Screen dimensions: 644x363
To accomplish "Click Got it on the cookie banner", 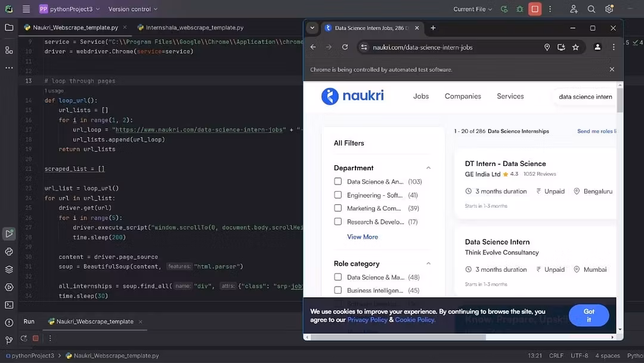I will click(x=589, y=315).
